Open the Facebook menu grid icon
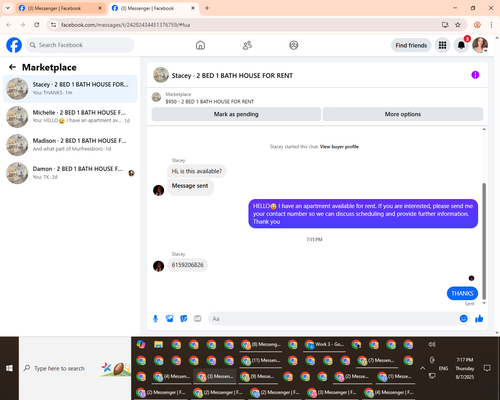This screenshot has width=500, height=400. (x=442, y=45)
